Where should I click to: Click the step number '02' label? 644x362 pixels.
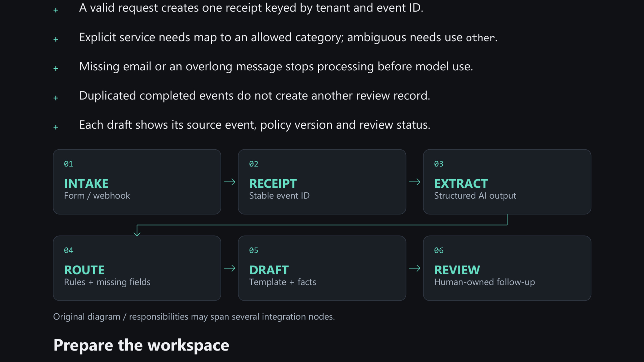coord(254,164)
